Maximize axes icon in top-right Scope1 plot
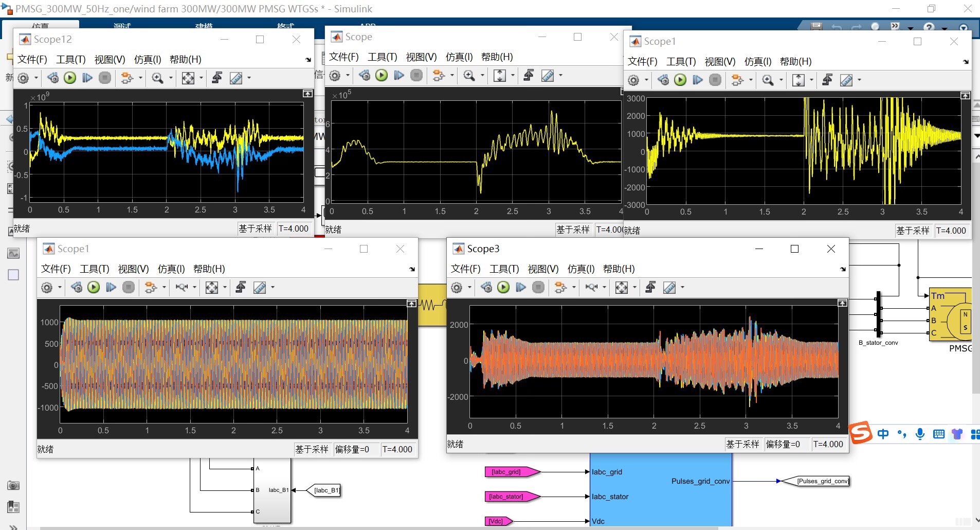Screen dimensions: 980x530 (x=966, y=96)
